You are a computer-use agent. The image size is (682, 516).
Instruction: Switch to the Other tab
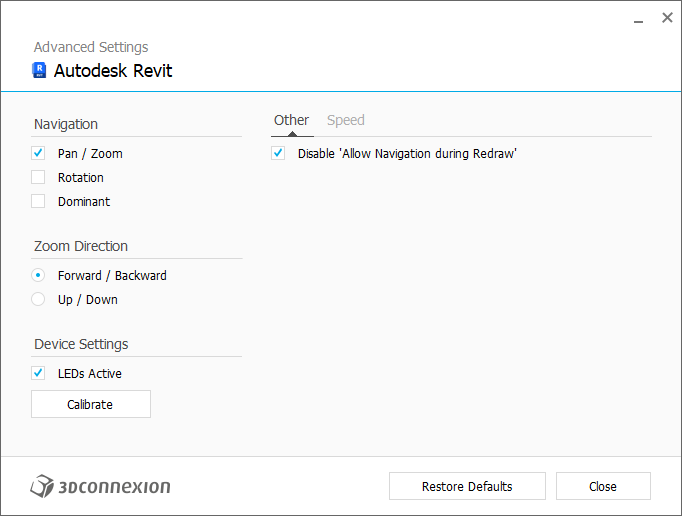point(291,120)
